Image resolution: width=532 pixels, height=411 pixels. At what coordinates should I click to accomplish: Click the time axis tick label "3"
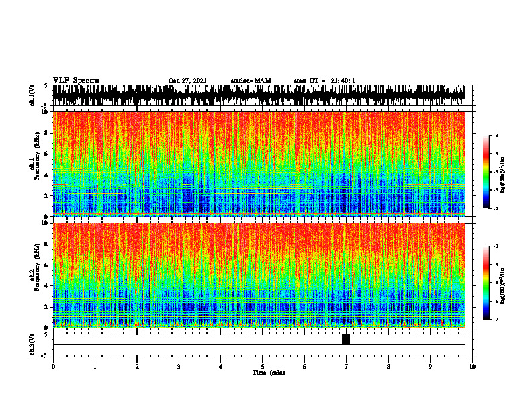(x=179, y=367)
